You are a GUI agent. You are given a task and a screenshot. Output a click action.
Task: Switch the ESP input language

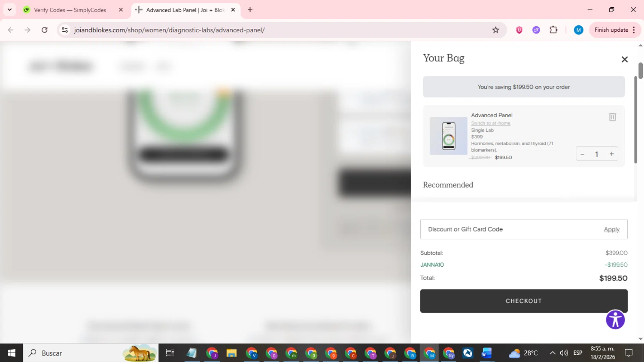click(x=578, y=353)
